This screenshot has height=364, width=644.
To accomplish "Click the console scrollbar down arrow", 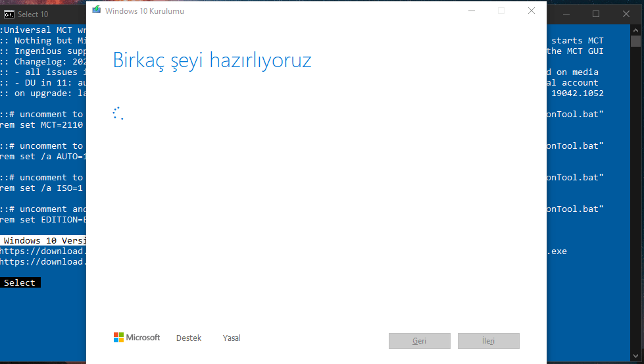I will click(x=636, y=356).
